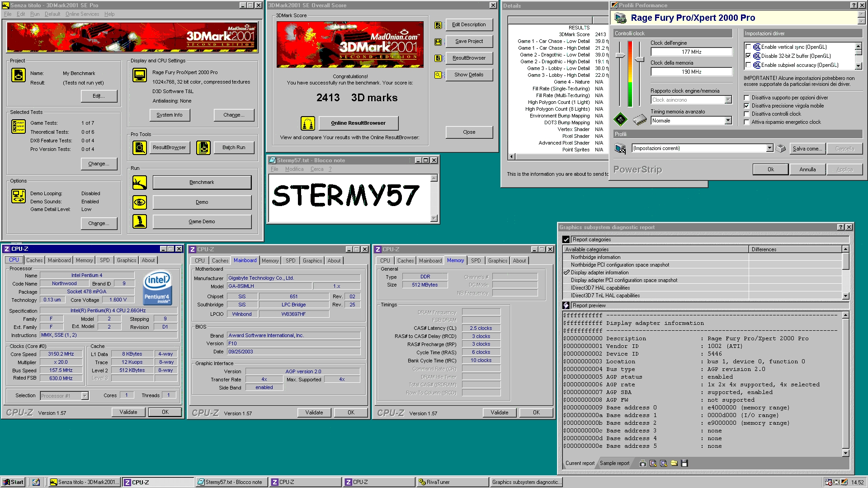Image resolution: width=868 pixels, height=488 pixels.
Task: Toggle Report categories checkbox in diagnostic report
Action: (566, 239)
